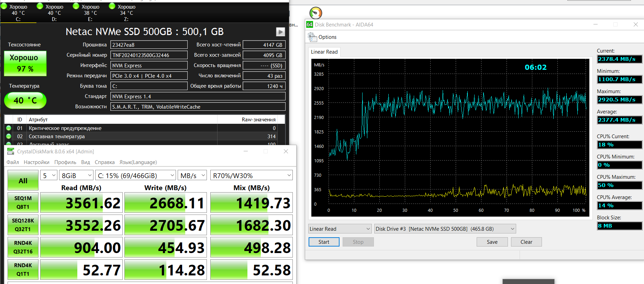Click the Average speed value '2377.4 MB/s'
644x284 pixels.
[619, 120]
